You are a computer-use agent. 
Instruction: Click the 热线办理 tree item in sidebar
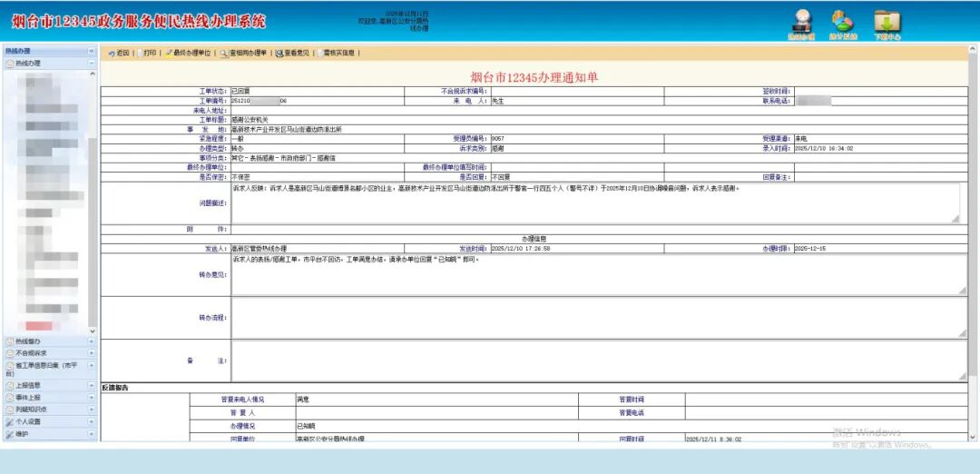27,64
